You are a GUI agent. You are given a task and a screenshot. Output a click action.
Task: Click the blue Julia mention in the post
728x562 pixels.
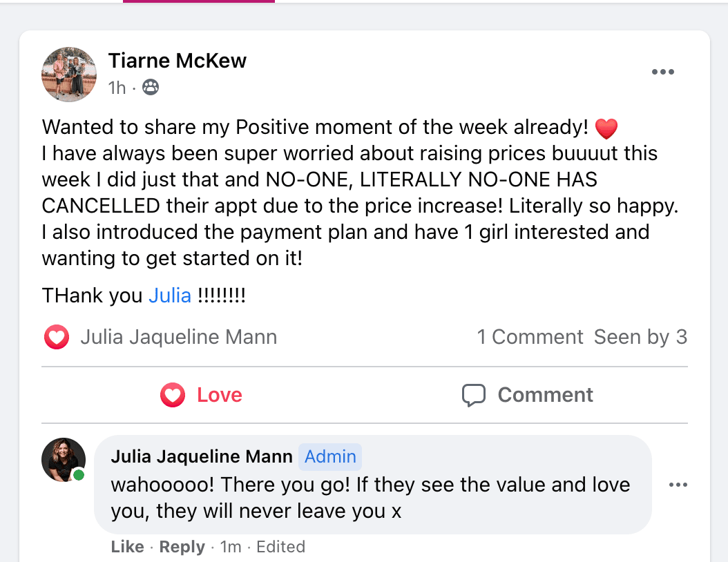point(170,295)
